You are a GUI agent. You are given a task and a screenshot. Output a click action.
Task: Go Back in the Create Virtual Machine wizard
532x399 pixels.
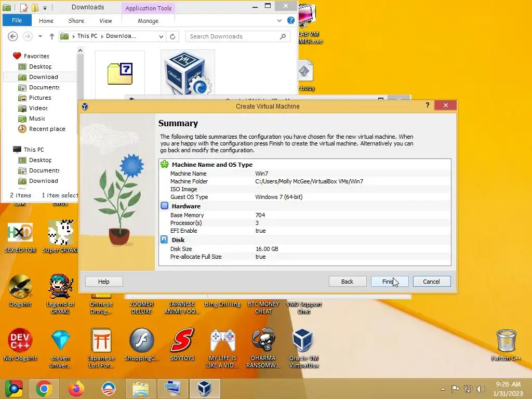348,281
